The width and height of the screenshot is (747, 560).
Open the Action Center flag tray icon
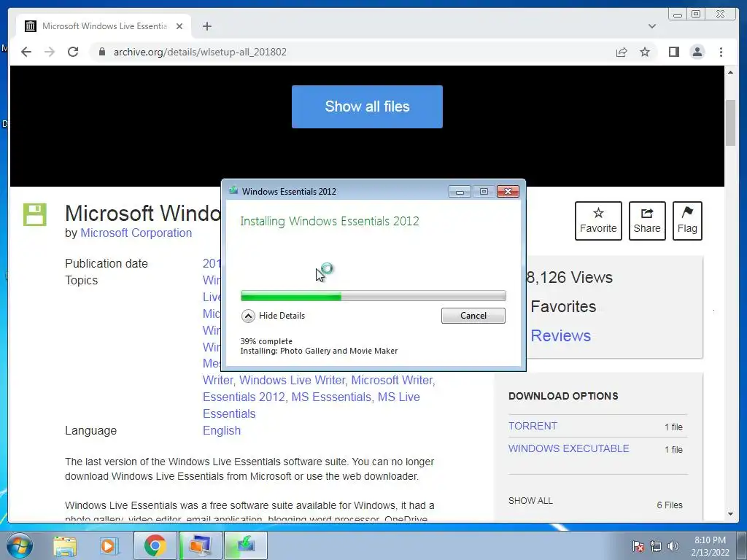[x=638, y=546]
